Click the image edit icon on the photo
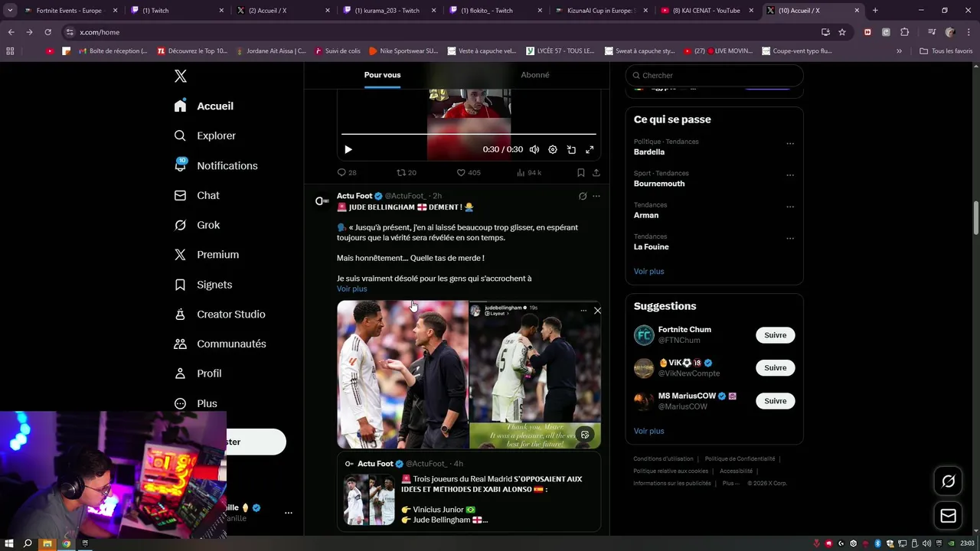 click(x=585, y=435)
